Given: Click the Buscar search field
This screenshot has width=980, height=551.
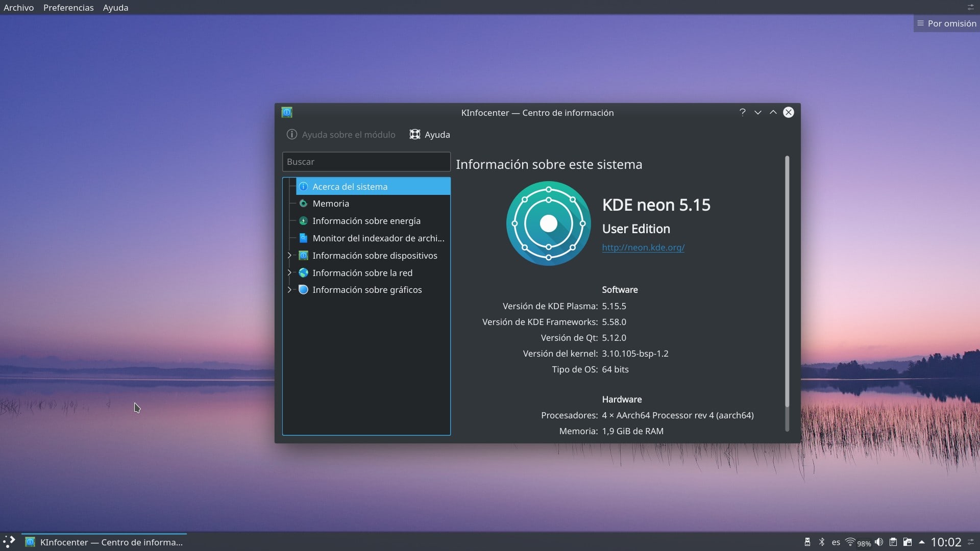Looking at the screenshot, I should [365, 161].
